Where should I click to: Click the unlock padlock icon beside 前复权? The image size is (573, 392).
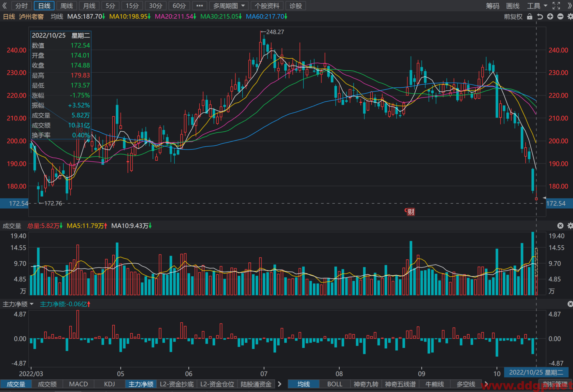529,16
